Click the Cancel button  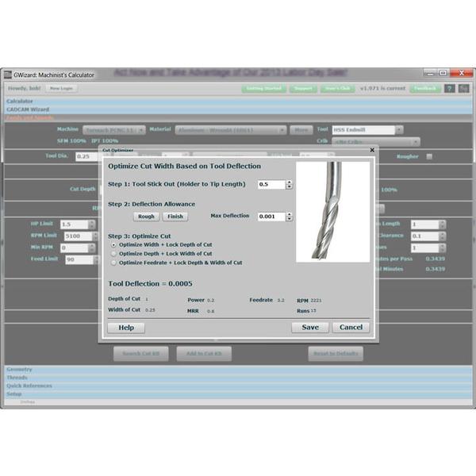point(351,327)
